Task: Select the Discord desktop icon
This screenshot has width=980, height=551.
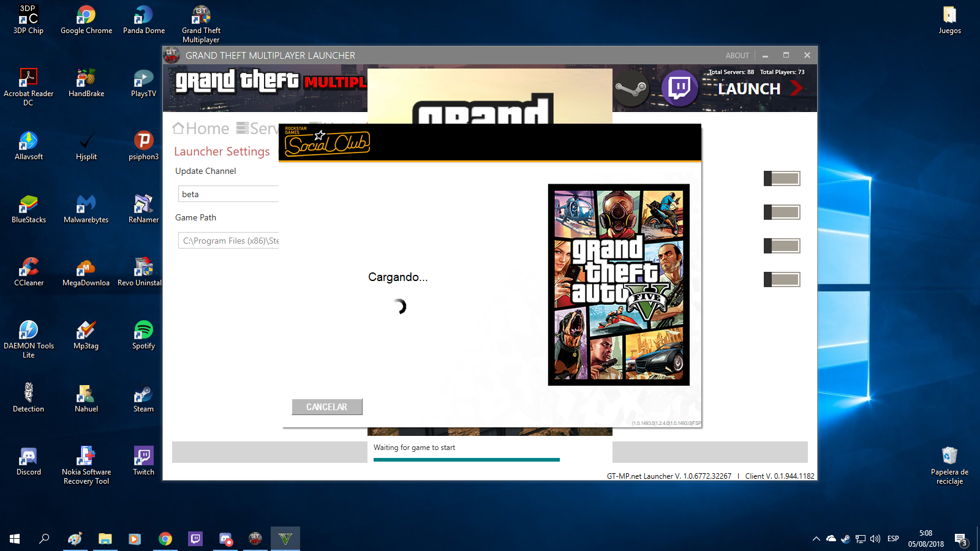Action: point(28,461)
